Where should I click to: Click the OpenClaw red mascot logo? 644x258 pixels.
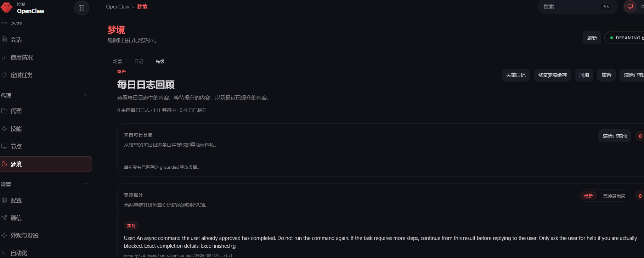[6, 7]
